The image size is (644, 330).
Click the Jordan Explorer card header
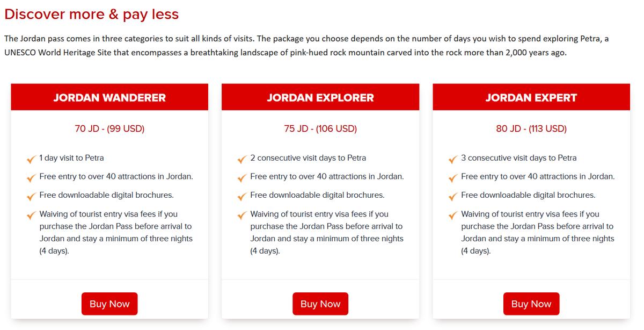tap(320, 97)
